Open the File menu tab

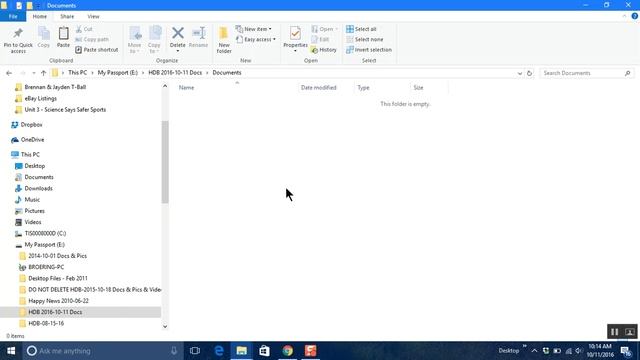13,16
